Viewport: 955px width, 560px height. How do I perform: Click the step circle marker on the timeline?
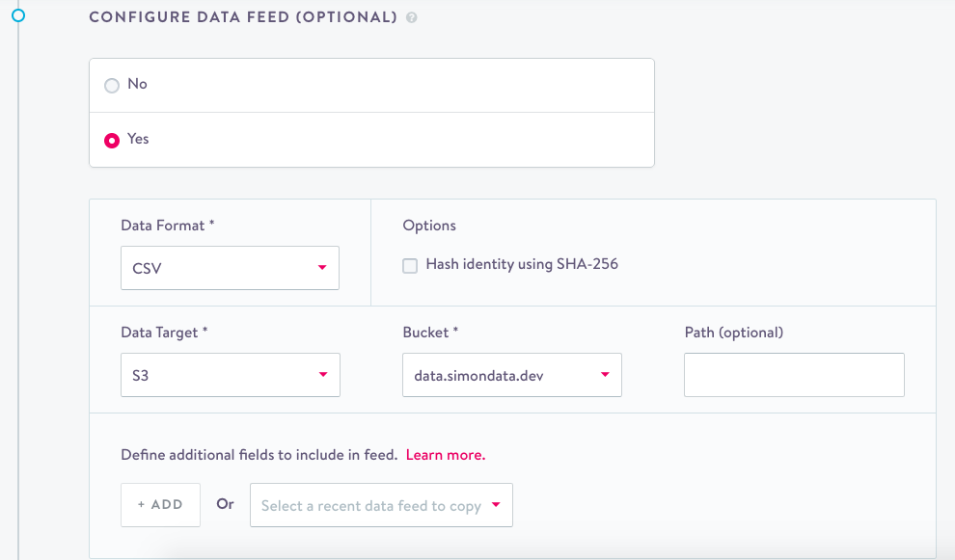(x=17, y=15)
